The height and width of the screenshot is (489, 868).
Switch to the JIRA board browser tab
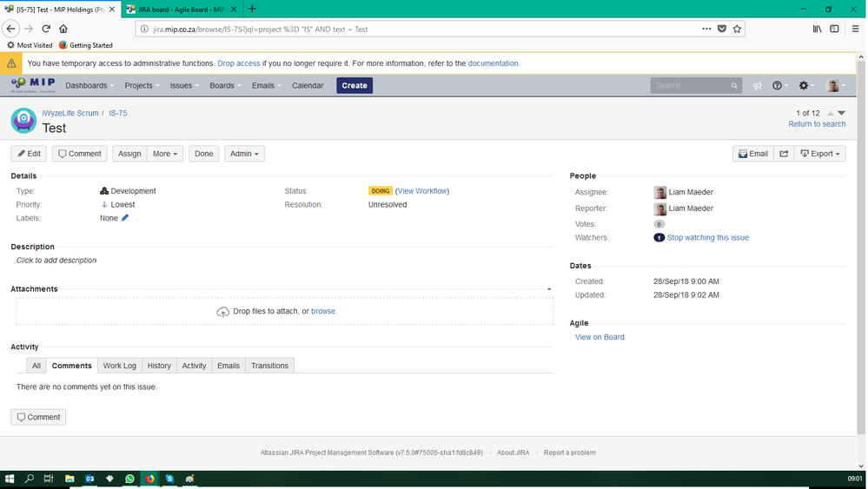click(181, 10)
